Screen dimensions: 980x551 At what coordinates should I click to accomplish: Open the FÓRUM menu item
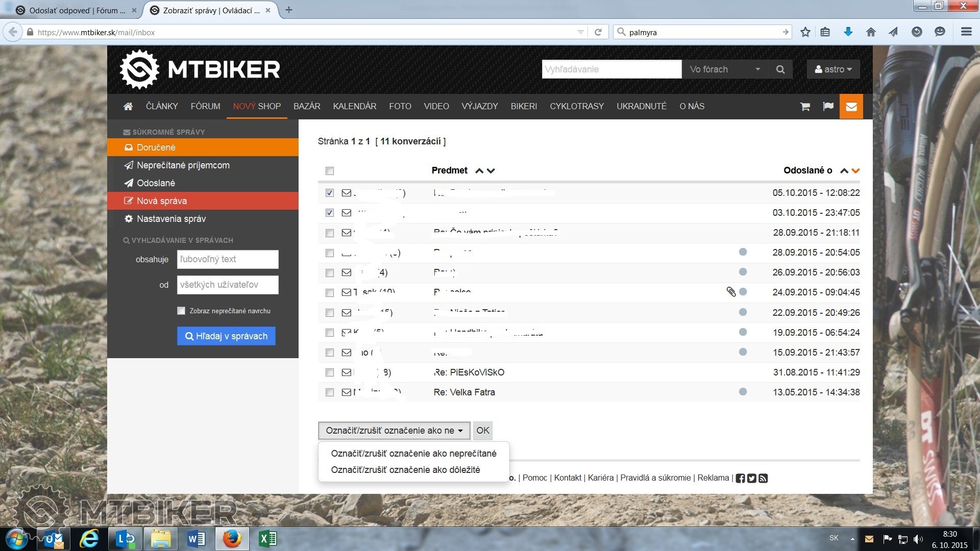point(205,107)
